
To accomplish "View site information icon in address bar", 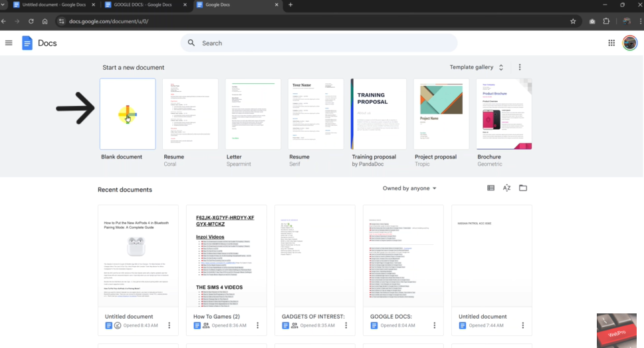I will pos(61,21).
